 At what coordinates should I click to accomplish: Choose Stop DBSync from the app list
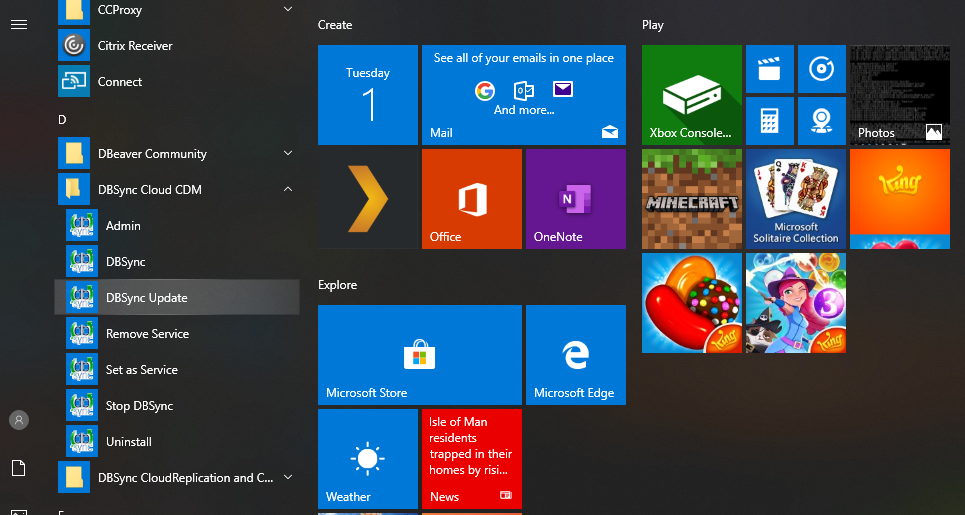[140, 406]
